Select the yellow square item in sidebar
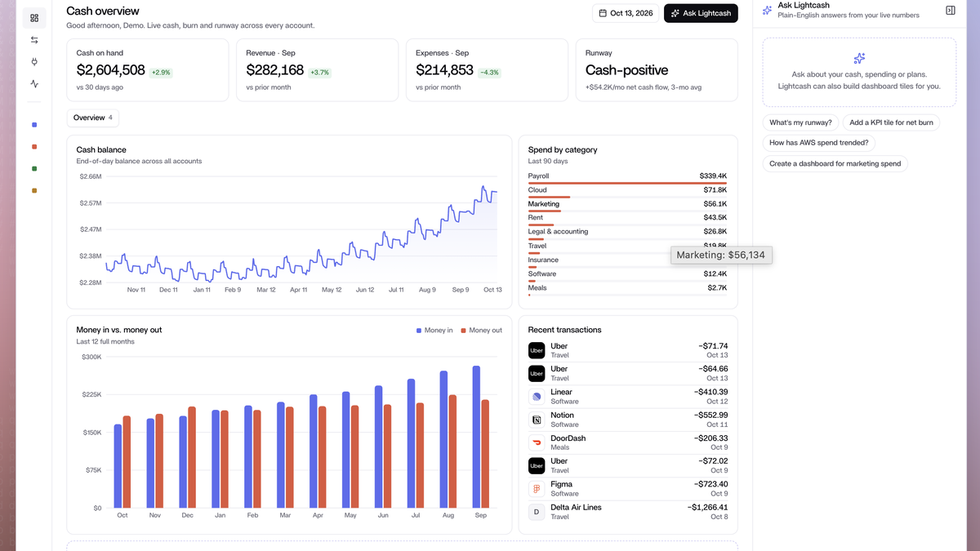Viewport: 980px width, 551px height. tap(34, 191)
